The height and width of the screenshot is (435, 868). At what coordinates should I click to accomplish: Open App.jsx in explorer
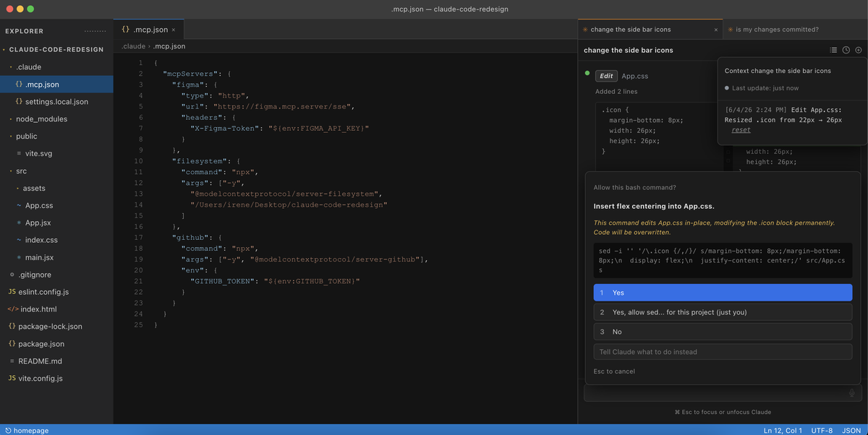click(x=56, y=223)
